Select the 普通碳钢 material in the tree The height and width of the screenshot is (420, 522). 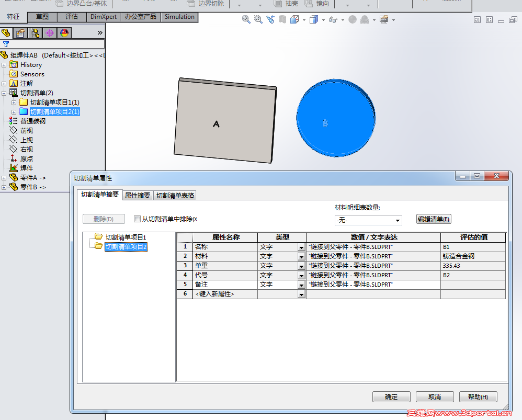32,121
